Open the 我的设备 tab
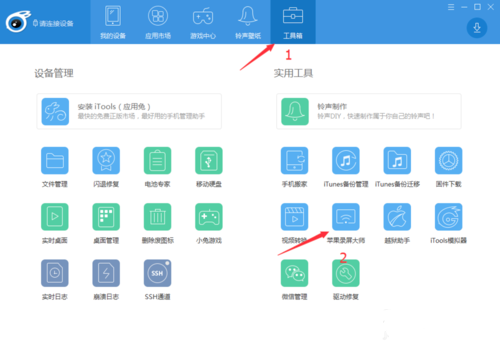The height and width of the screenshot is (361, 500). click(x=113, y=22)
